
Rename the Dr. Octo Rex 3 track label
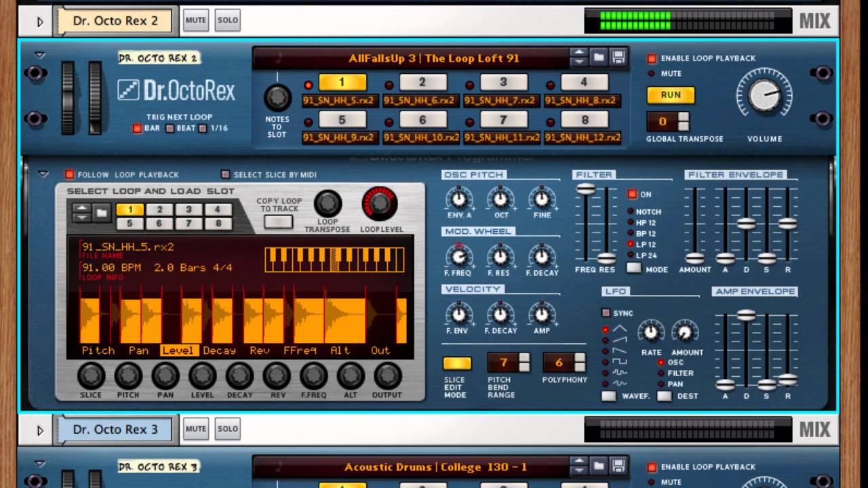(x=115, y=429)
